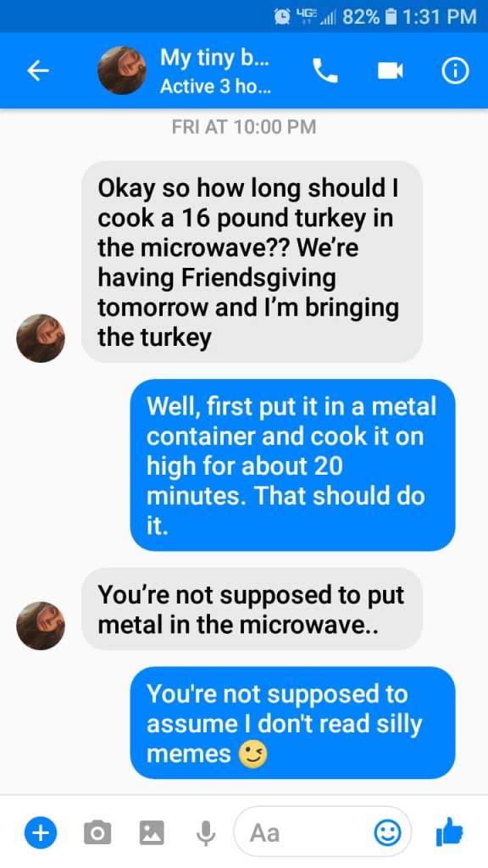Open the photo gallery icon
The image size is (488, 868).
click(x=152, y=832)
